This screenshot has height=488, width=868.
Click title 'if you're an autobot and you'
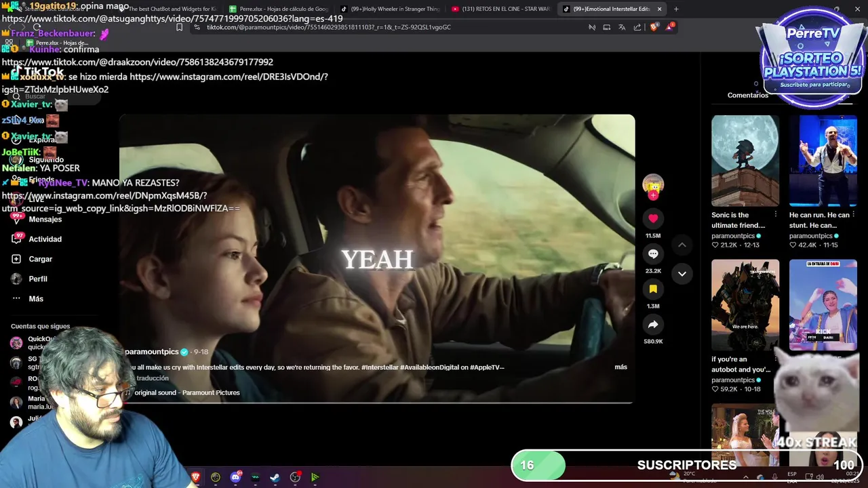click(x=741, y=365)
